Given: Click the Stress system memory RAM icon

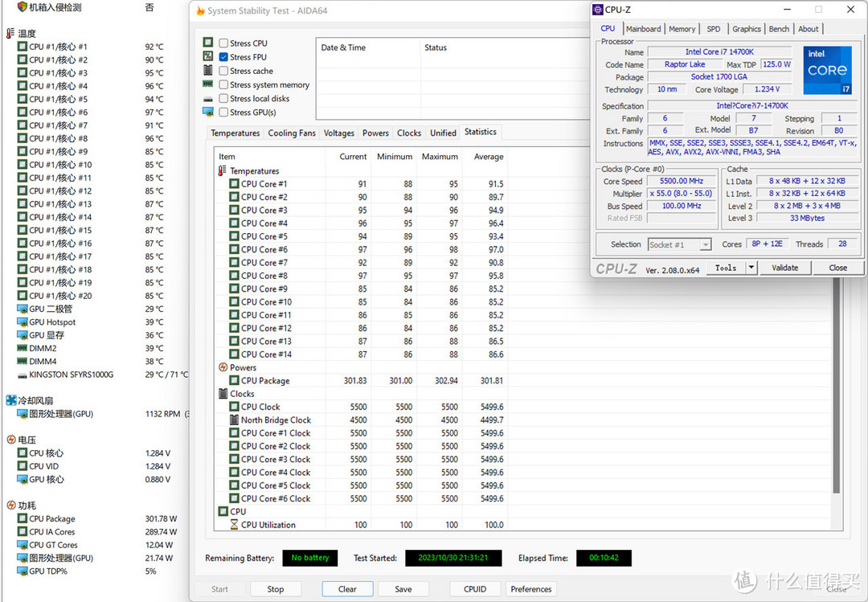Looking at the screenshot, I should tap(207, 84).
